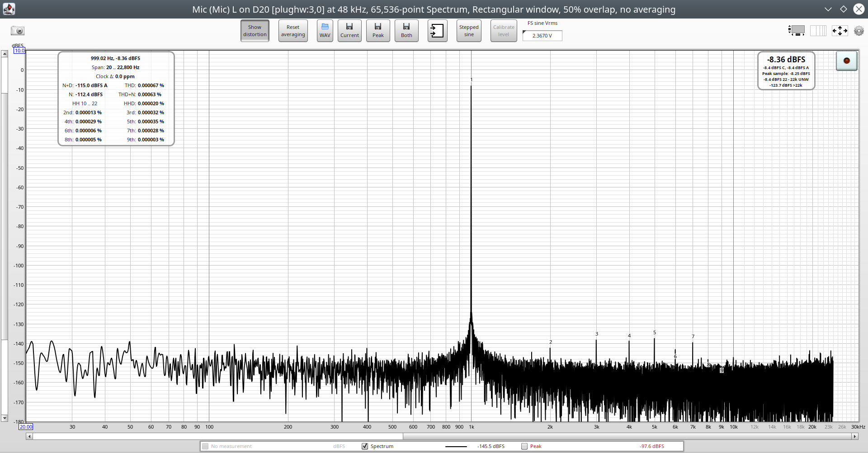
Task: Click Calibrate level button
Action: point(504,31)
